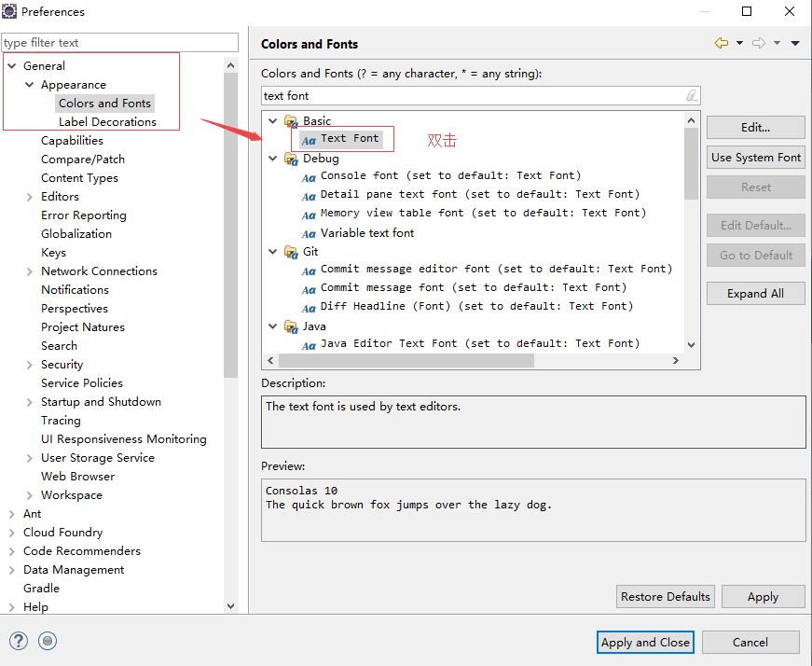Screen dimensions: 812x666
Task: Click the Debug folder icon
Action: tap(291, 160)
